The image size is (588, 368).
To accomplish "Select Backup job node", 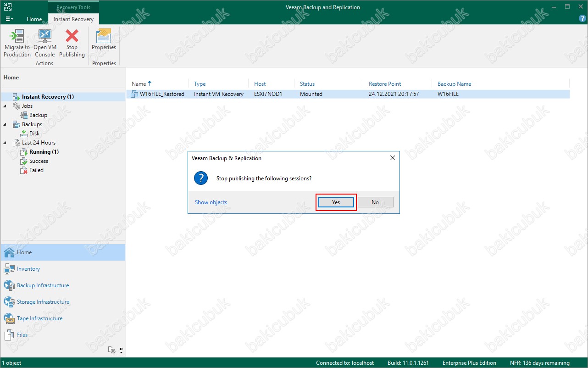I will pyautogui.click(x=38, y=115).
